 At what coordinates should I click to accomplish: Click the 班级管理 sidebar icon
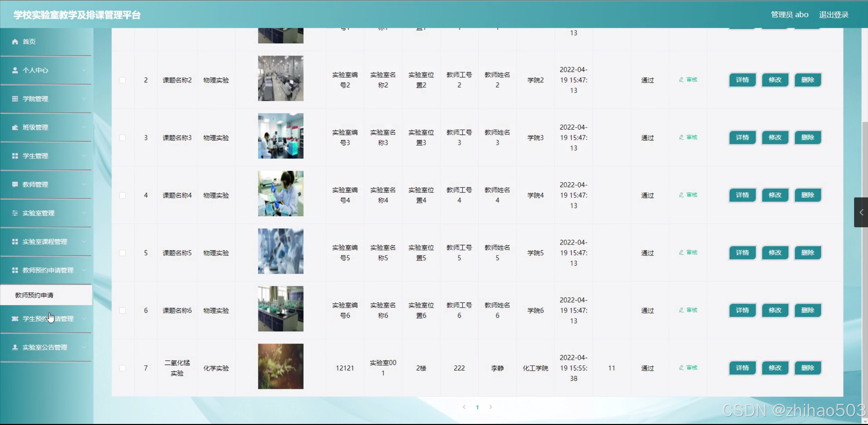pyautogui.click(x=15, y=127)
